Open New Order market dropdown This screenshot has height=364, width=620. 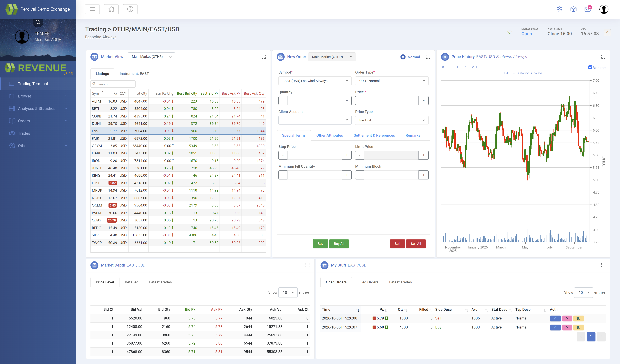332,57
